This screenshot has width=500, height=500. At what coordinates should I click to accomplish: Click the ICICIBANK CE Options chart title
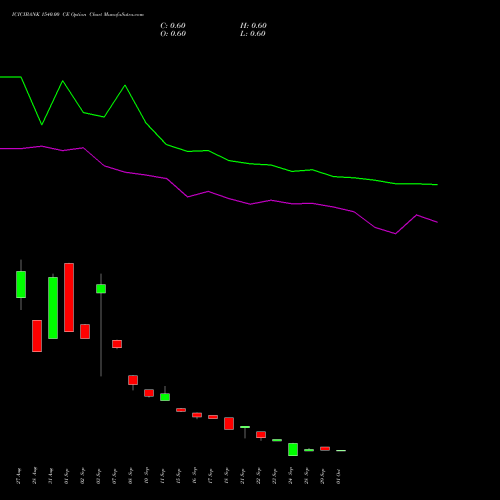78,14
